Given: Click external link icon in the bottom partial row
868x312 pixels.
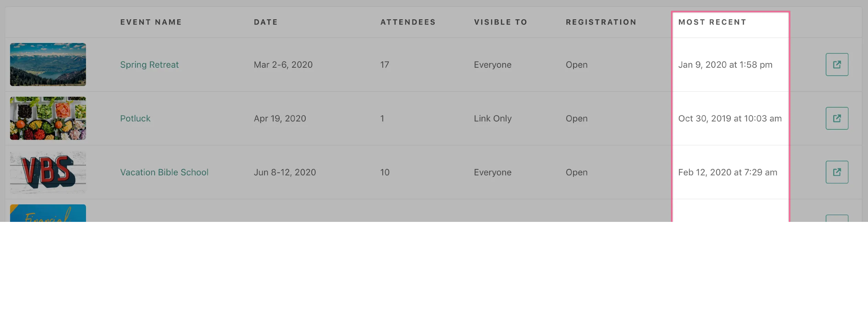Looking at the screenshot, I should [837, 219].
